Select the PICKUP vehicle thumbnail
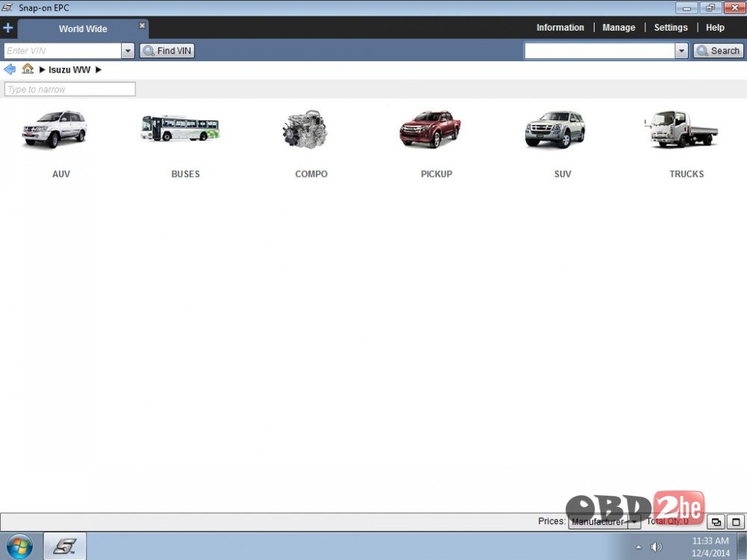This screenshot has height=560, width=747. pyautogui.click(x=430, y=129)
